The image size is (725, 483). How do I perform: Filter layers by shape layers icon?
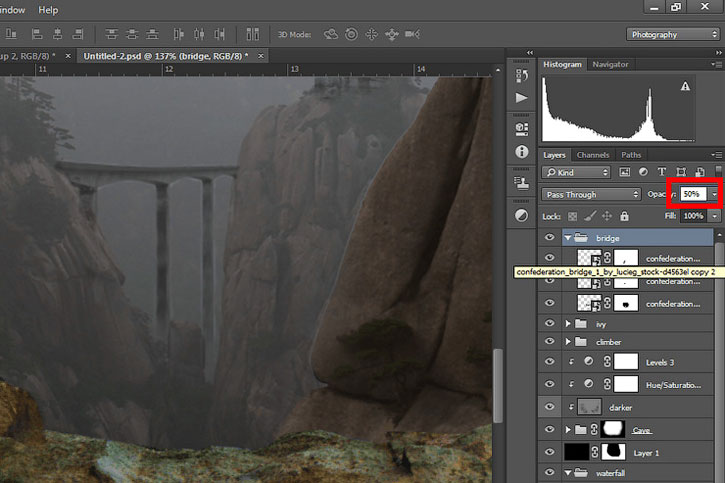pyautogui.click(x=681, y=172)
